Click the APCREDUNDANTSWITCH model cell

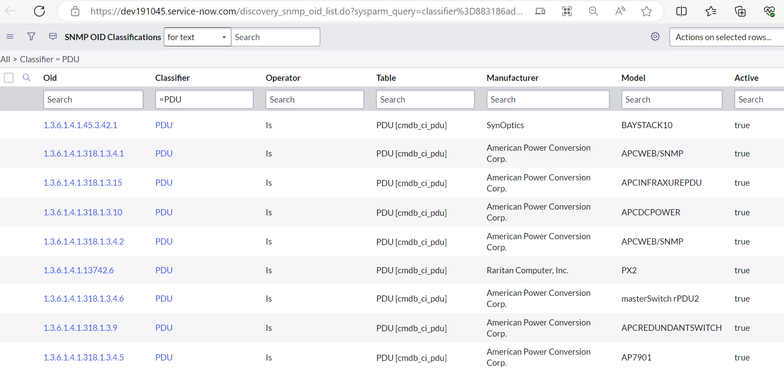[x=672, y=328]
